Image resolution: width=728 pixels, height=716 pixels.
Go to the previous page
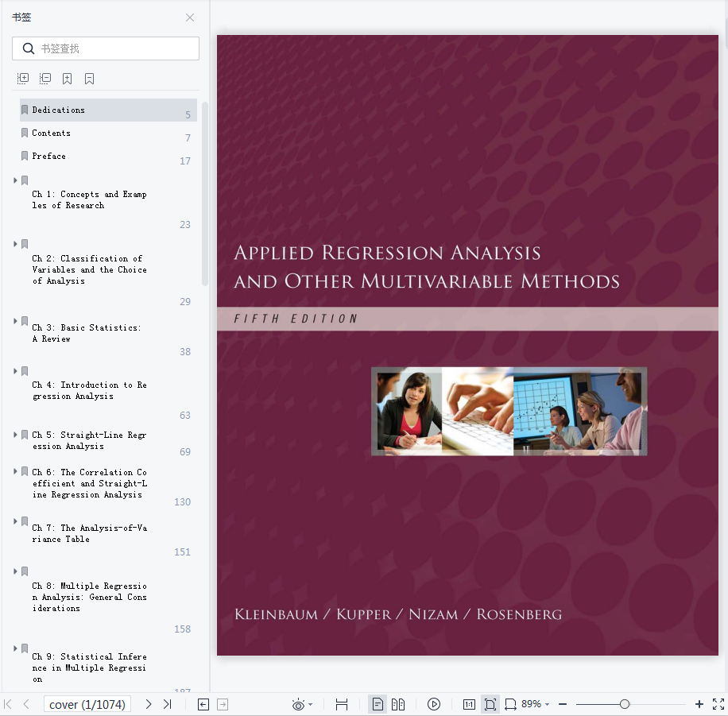click(26, 704)
